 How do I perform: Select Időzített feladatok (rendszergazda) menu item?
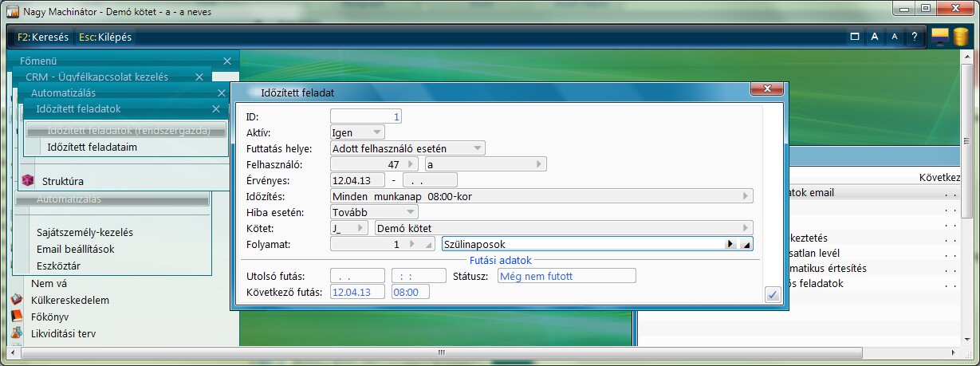[127, 130]
